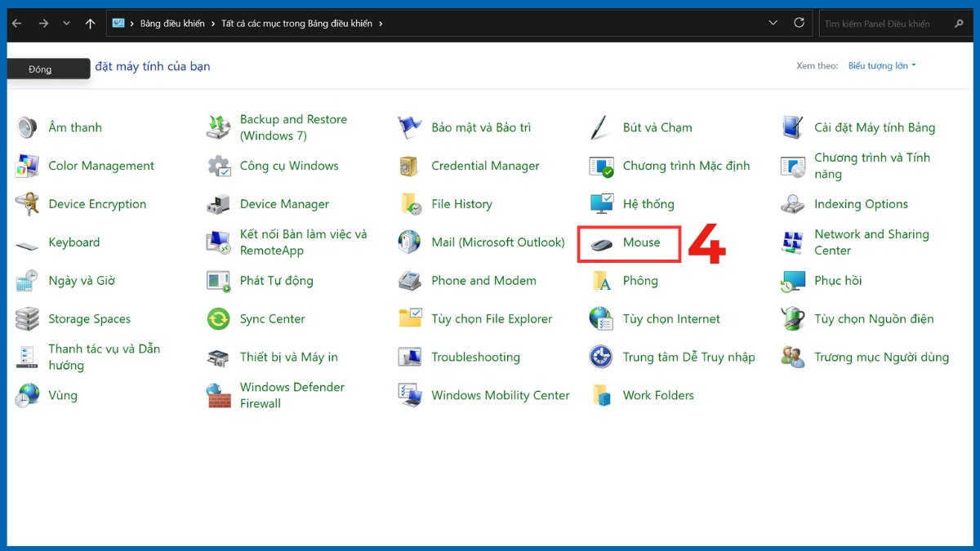Viewport: 980px width, 551px height.
Task: Select the Storage Spaces icon
Action: click(x=91, y=318)
